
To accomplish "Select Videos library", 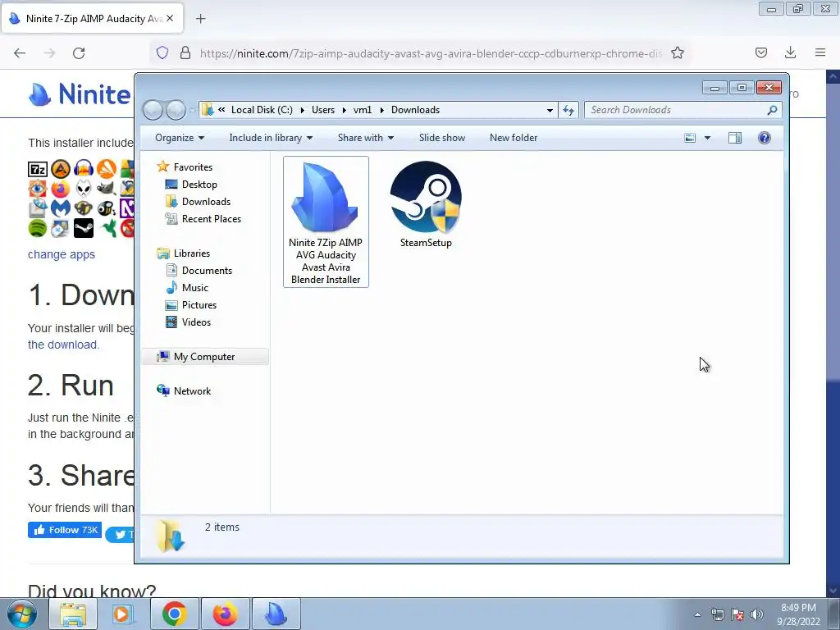I will coord(196,322).
